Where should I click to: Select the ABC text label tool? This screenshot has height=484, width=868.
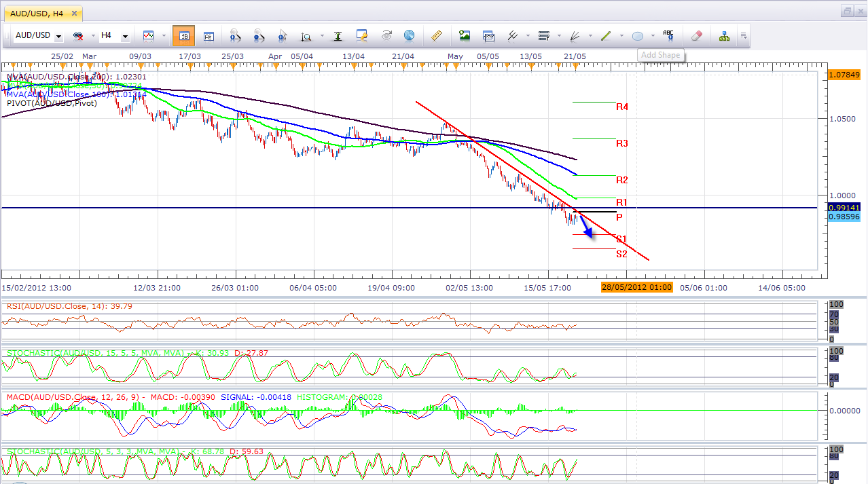click(668, 35)
